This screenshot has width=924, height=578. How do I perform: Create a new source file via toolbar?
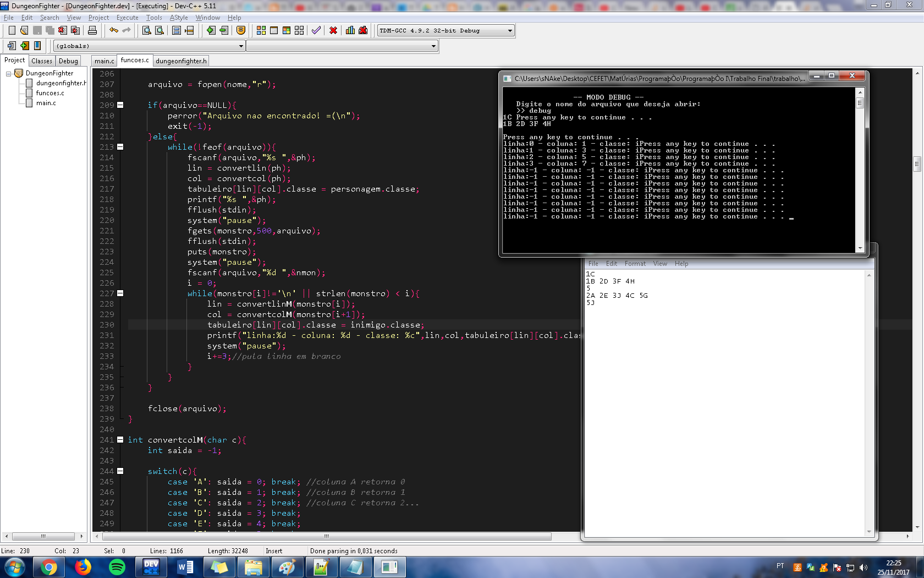click(x=12, y=30)
